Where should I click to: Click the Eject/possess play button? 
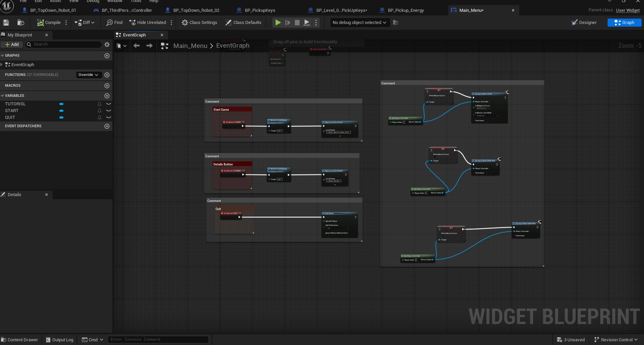307,23
